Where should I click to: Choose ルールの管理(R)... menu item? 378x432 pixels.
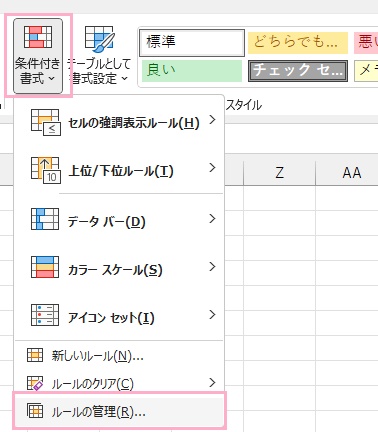coord(119,411)
